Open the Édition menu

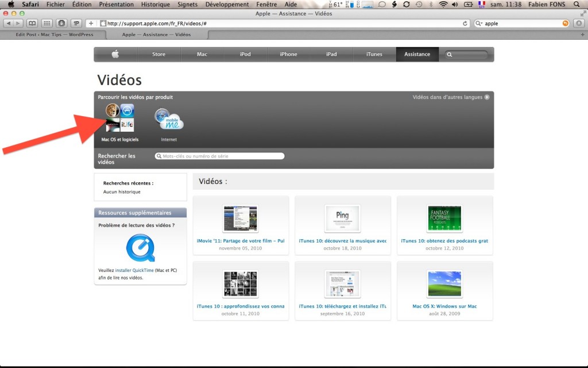coord(82,5)
